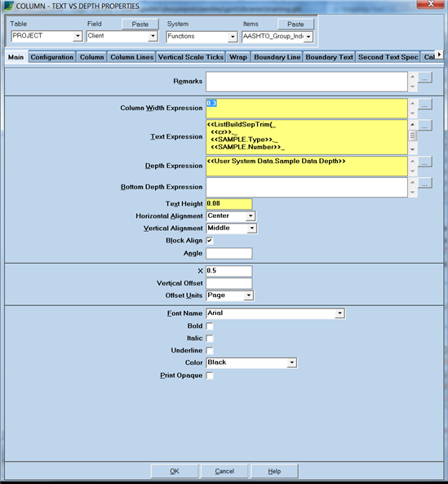The height and width of the screenshot is (484, 448).
Task: Expand the Horizontal Alignment dropdown
Action: [251, 215]
